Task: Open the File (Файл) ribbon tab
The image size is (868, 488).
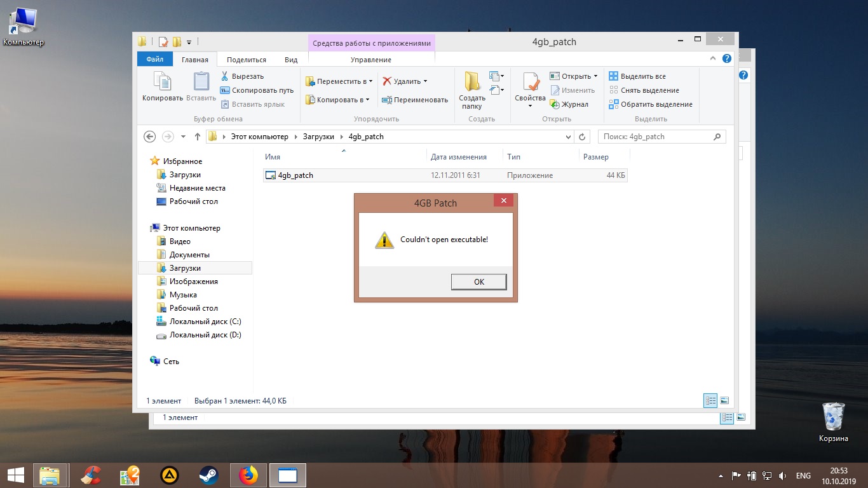Action: [x=154, y=59]
